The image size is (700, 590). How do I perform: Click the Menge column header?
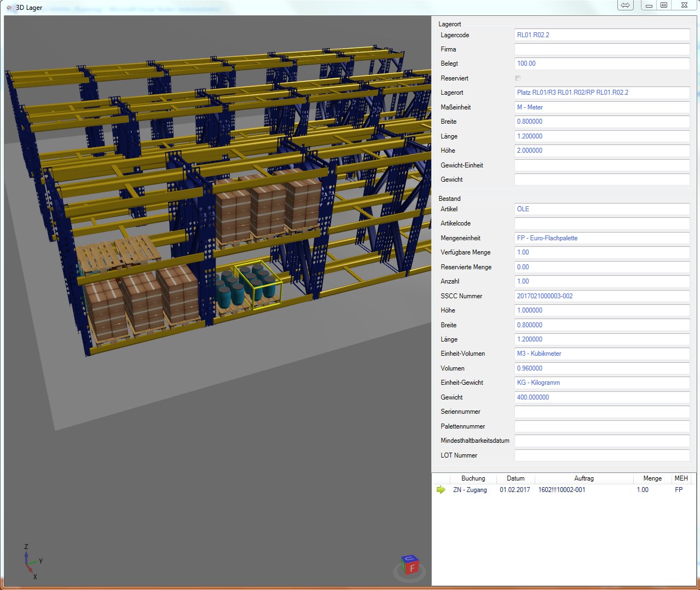tap(652, 478)
